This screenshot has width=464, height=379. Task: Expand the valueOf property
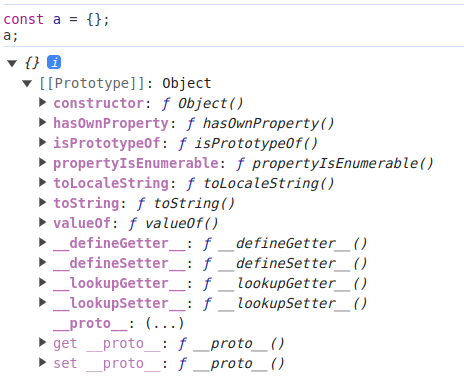click(x=42, y=222)
